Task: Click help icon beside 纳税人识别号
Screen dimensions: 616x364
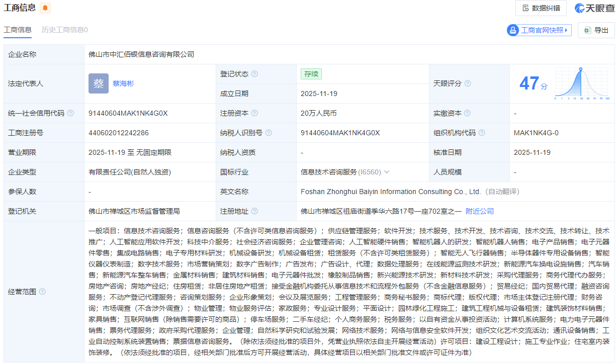Action: click(269, 133)
